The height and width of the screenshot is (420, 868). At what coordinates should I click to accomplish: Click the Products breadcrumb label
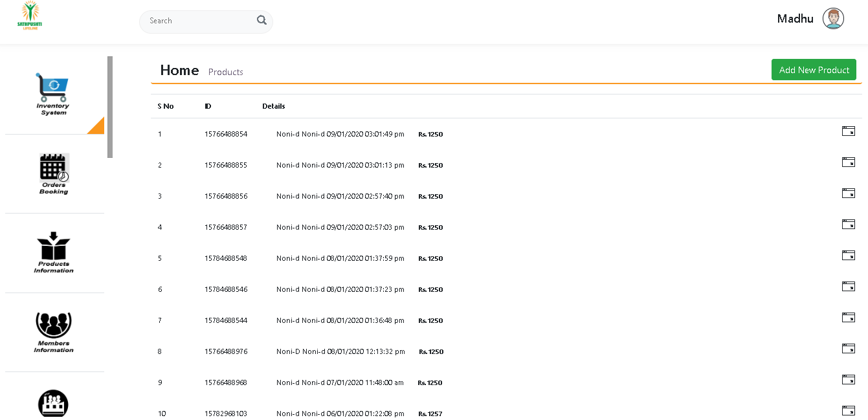[225, 72]
